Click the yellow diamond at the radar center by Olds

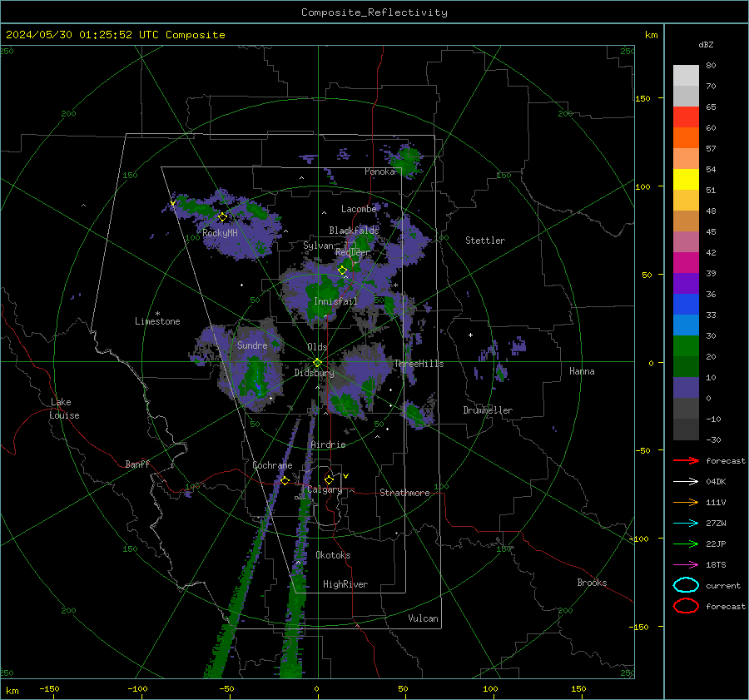click(317, 362)
